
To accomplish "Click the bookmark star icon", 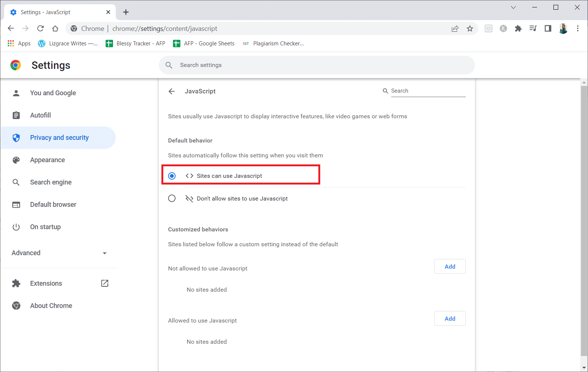I will pyautogui.click(x=470, y=29).
